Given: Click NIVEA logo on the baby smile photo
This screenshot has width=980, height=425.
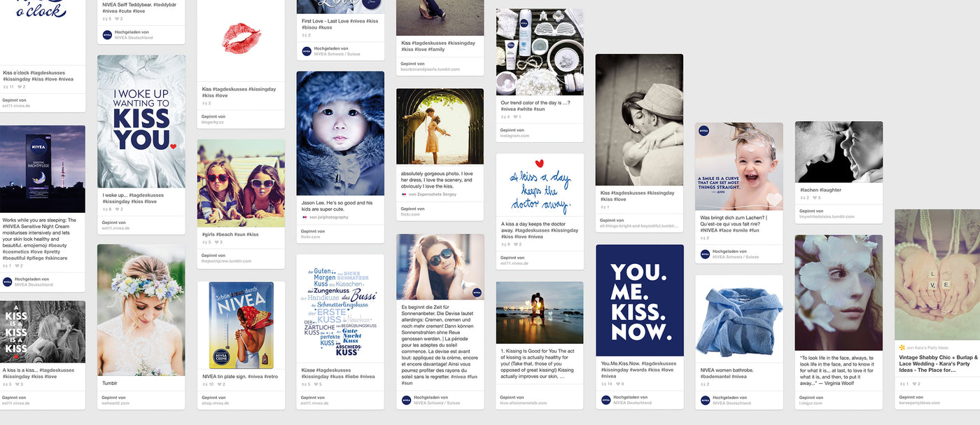Looking at the screenshot, I should click(703, 131).
